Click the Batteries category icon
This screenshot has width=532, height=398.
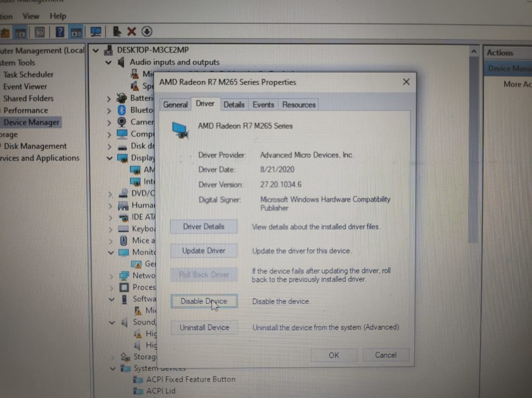[122, 98]
